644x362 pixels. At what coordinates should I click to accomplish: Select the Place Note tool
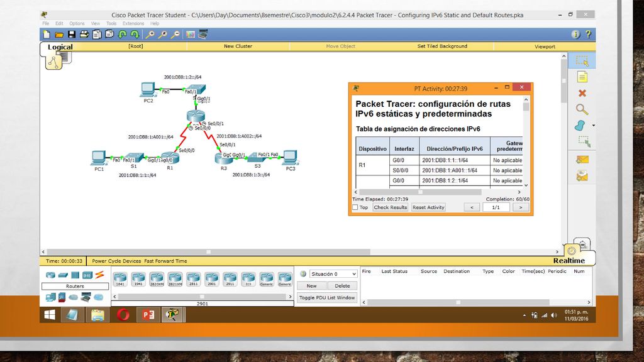click(x=582, y=77)
